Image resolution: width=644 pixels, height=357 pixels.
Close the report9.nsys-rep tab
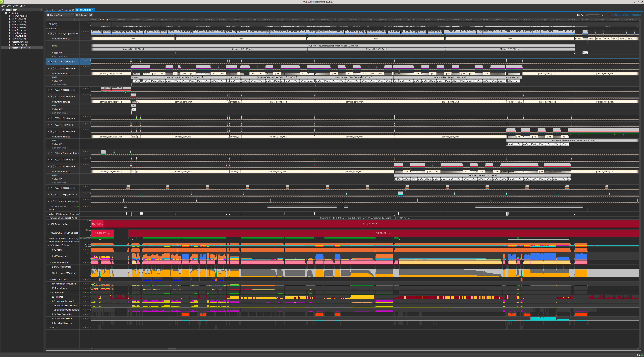click(73, 10)
